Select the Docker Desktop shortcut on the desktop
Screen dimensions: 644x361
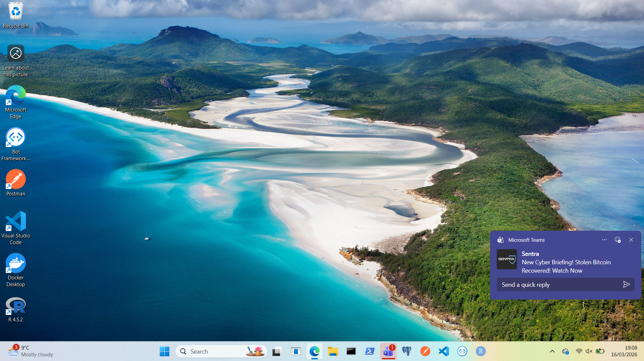coord(16,270)
